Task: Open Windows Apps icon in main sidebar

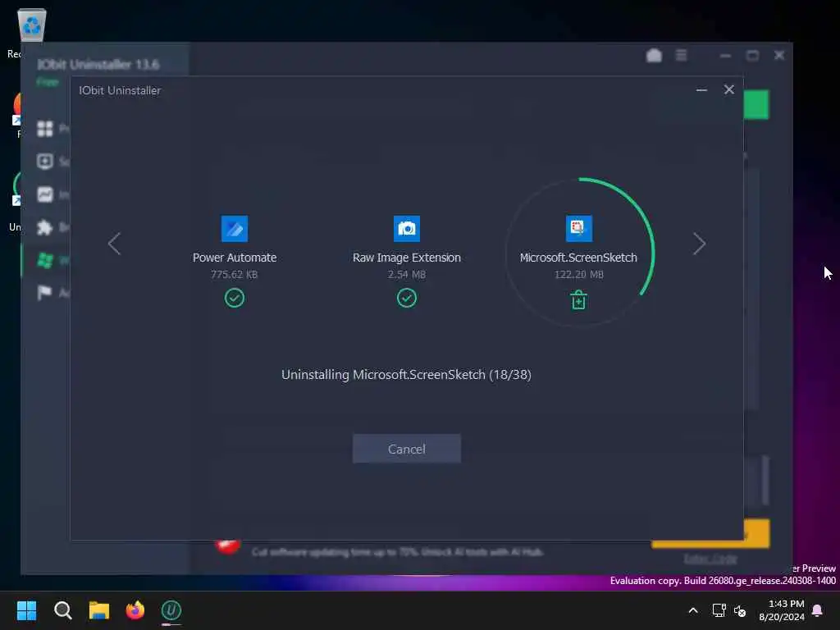Action: [x=45, y=260]
